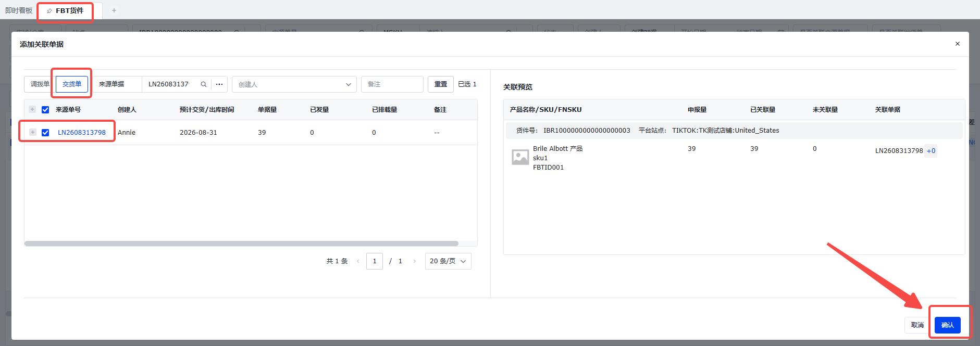Go to previous page arrow

358,261
